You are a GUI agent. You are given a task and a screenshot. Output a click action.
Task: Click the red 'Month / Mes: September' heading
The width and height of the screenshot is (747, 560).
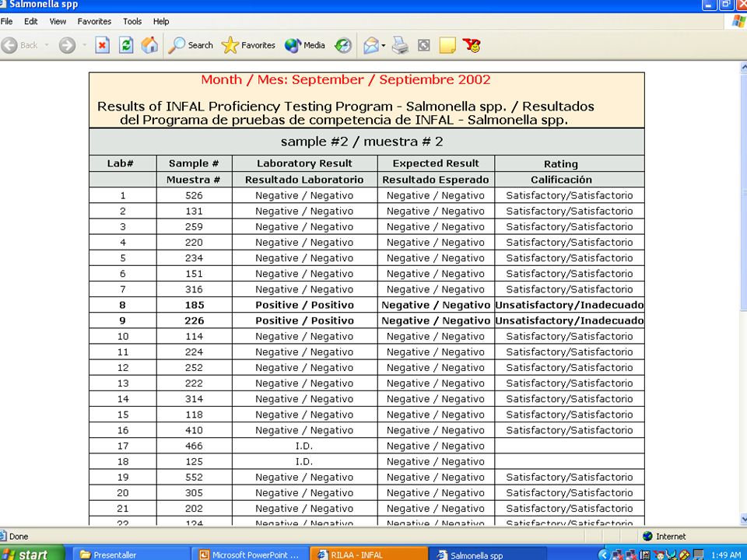(345, 79)
